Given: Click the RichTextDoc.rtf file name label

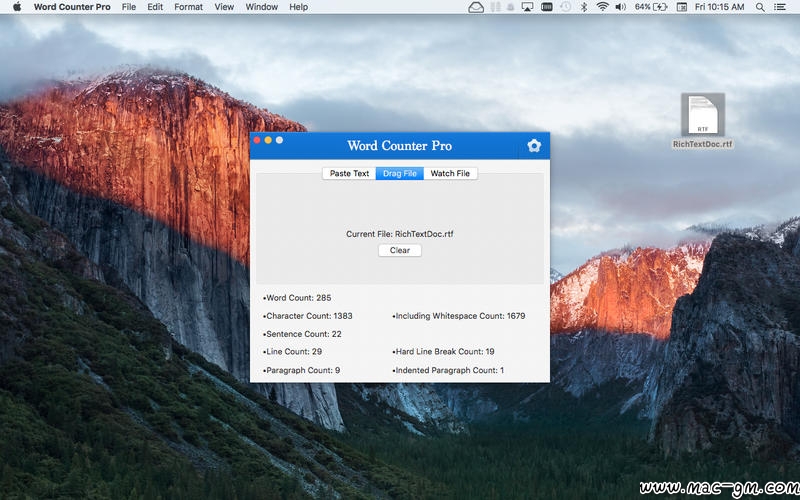Looking at the screenshot, I should pos(703,144).
